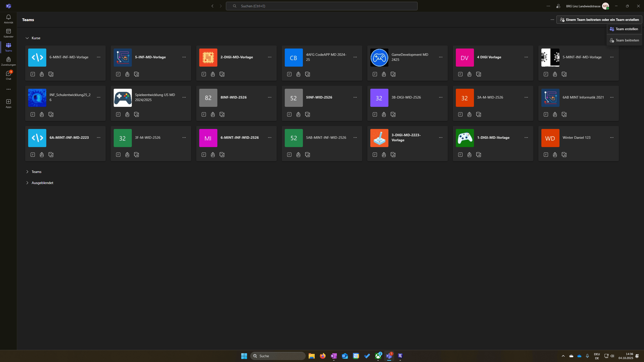Select Team beitreten menu entry

[x=624, y=40]
